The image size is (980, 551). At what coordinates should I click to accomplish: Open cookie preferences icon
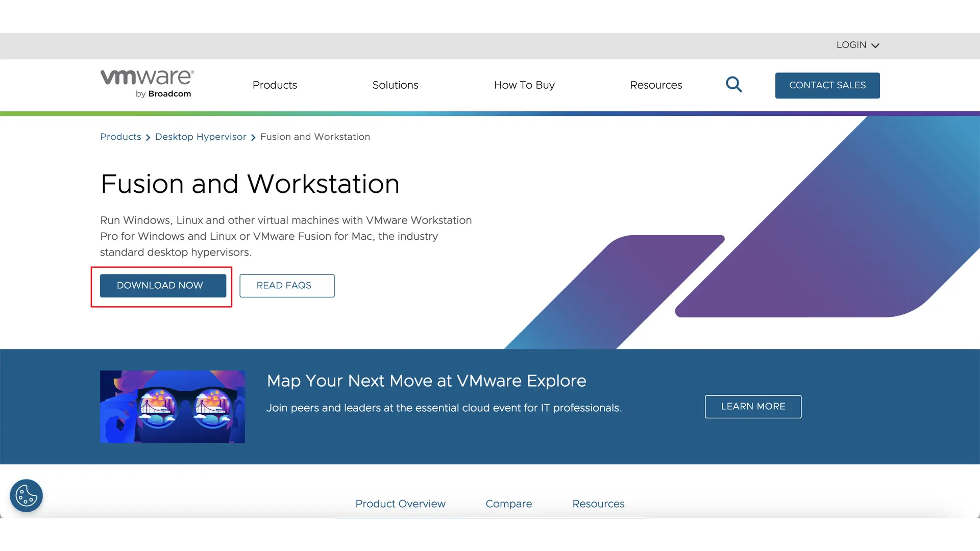coord(26,495)
